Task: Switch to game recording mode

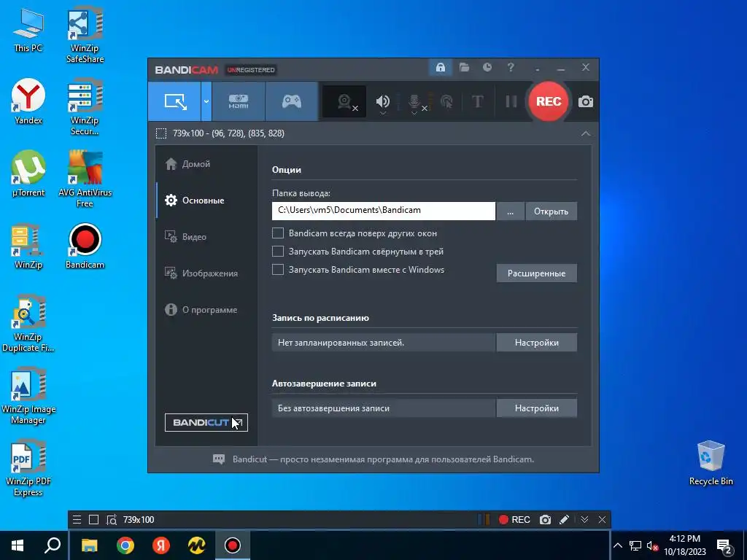Action: point(292,101)
